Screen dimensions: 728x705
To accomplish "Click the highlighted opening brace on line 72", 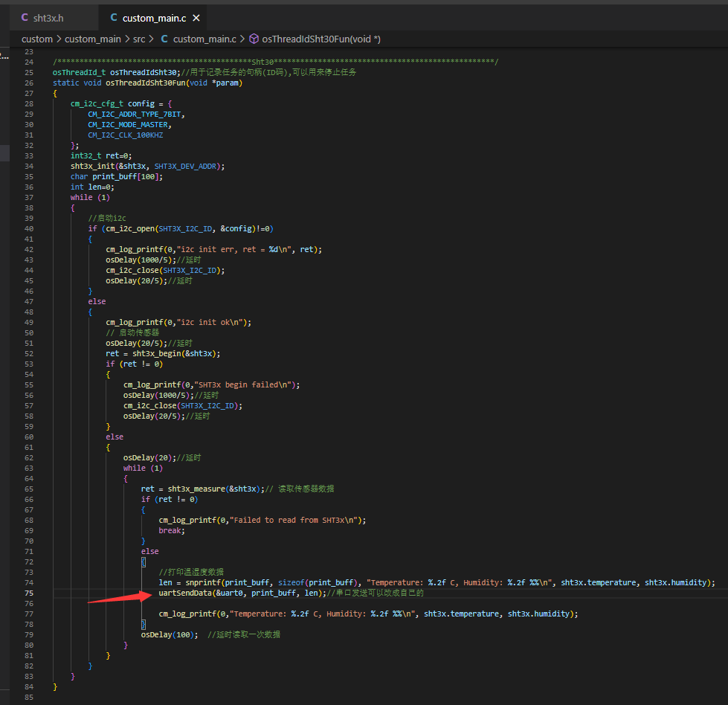I will point(144,562).
